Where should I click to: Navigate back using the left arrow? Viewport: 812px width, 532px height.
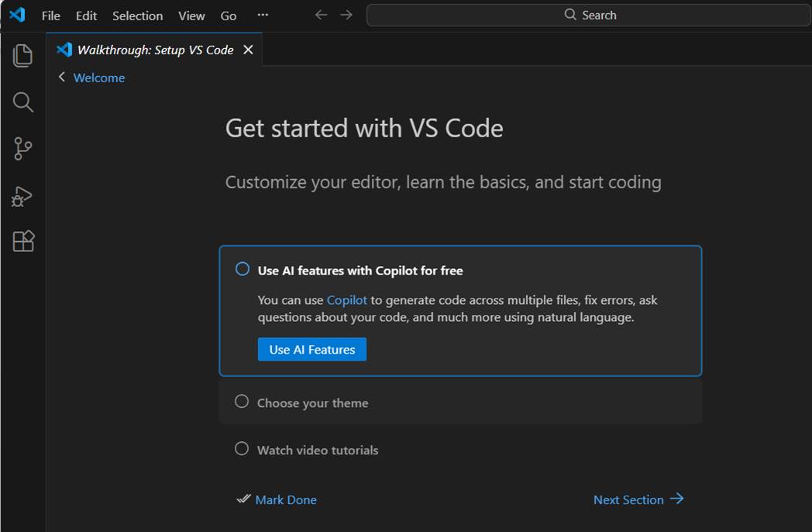pos(321,16)
